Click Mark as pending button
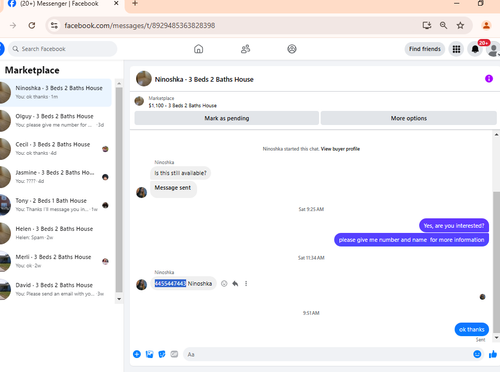Viewport: 500px width, 372px height. [227, 118]
